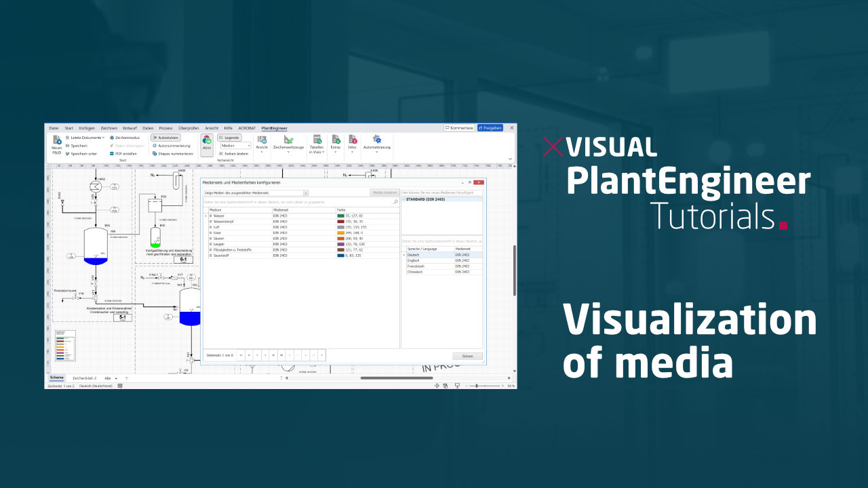Go to last record in navigator
The height and width of the screenshot is (488, 868).
point(281,354)
